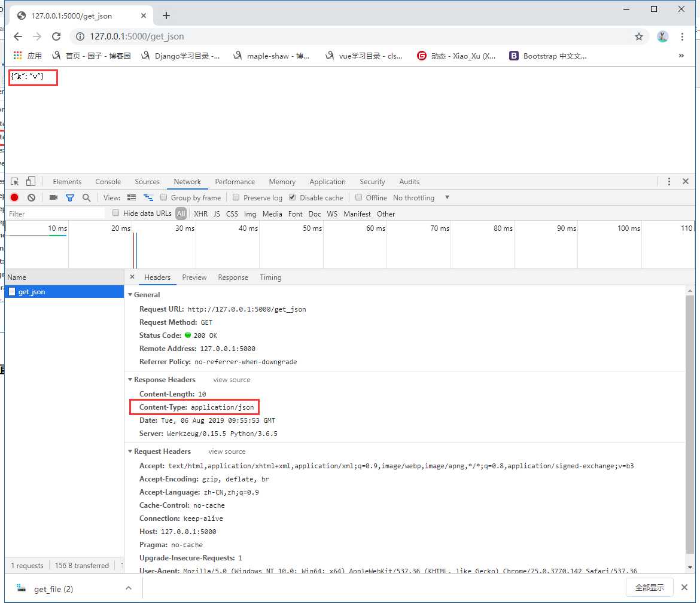Switch to the Preview tab
Viewport: 700px width, 607px height.
click(x=194, y=277)
